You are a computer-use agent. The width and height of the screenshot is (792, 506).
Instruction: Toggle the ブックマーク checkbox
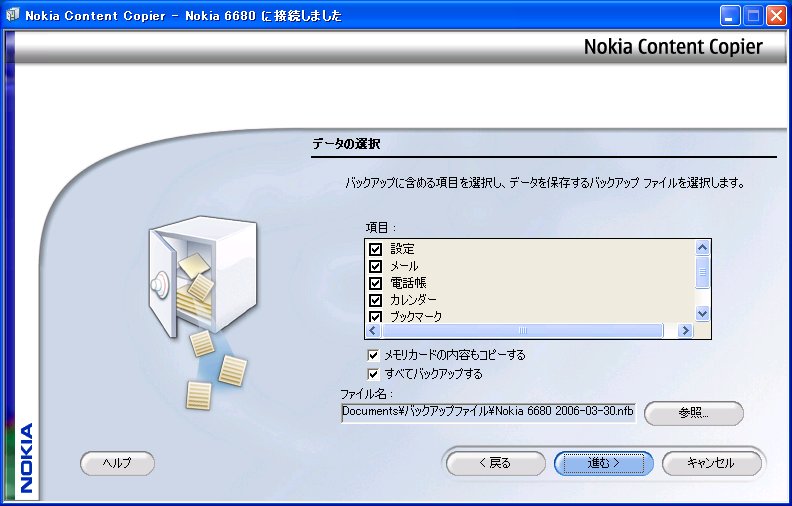click(375, 317)
